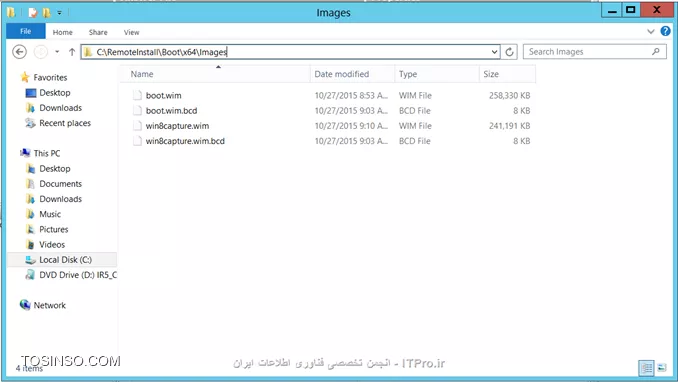Open the Help question mark icon
This screenshot has width=678, height=382.
(x=665, y=31)
